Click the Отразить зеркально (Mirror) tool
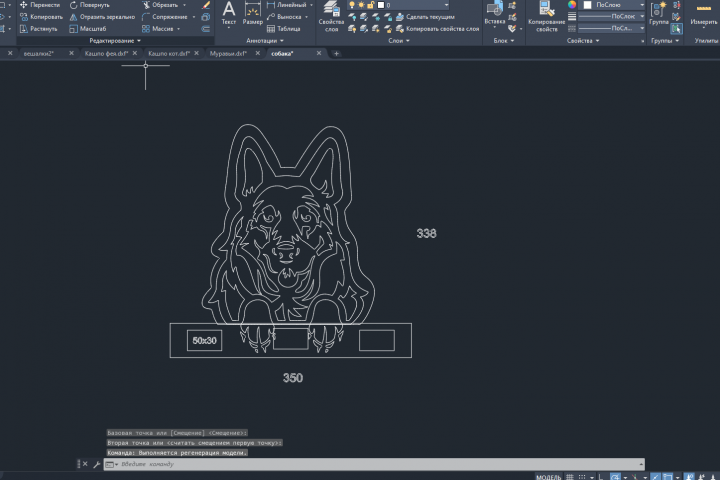The width and height of the screenshot is (720, 480). [102, 17]
